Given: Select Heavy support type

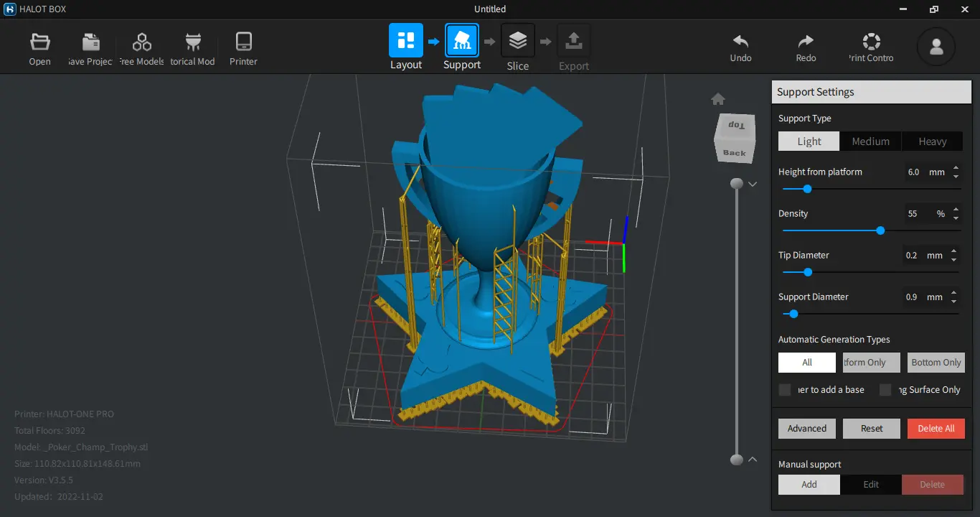Looking at the screenshot, I should point(933,141).
